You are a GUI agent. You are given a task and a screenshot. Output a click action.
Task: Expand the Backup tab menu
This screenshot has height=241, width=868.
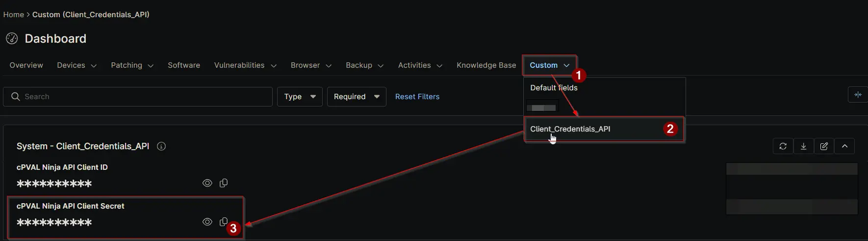364,65
